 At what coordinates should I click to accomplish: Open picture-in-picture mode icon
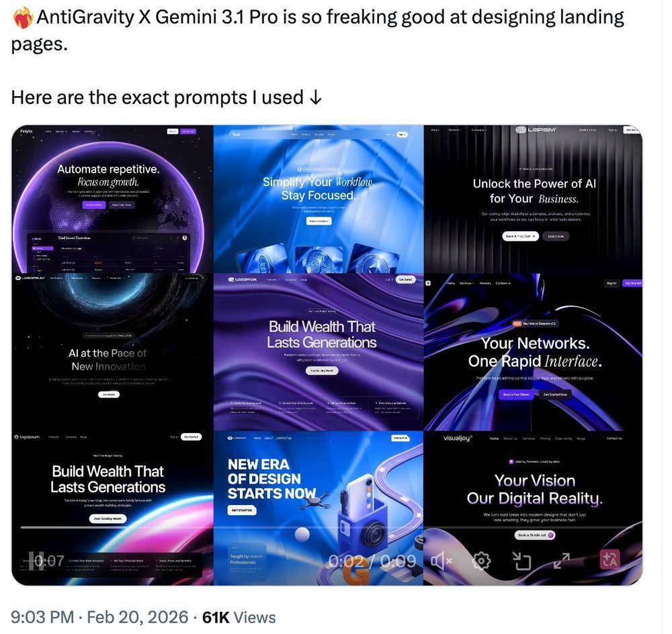(x=521, y=561)
